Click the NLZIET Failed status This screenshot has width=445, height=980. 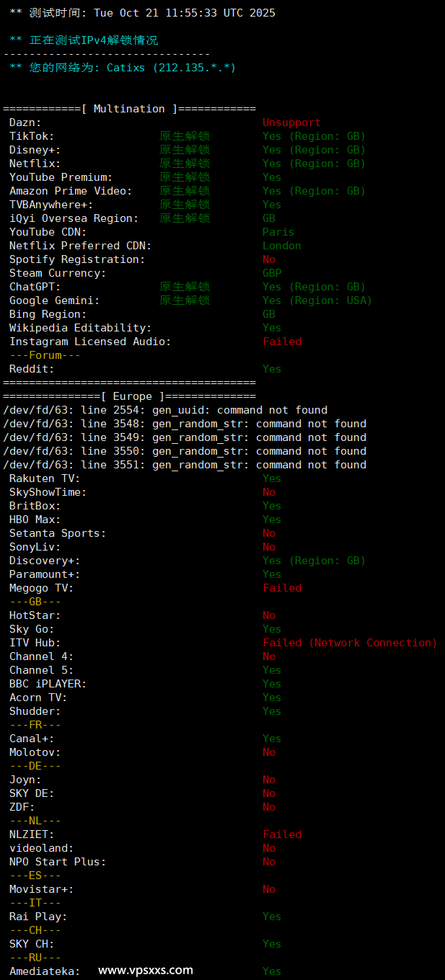[x=282, y=834]
